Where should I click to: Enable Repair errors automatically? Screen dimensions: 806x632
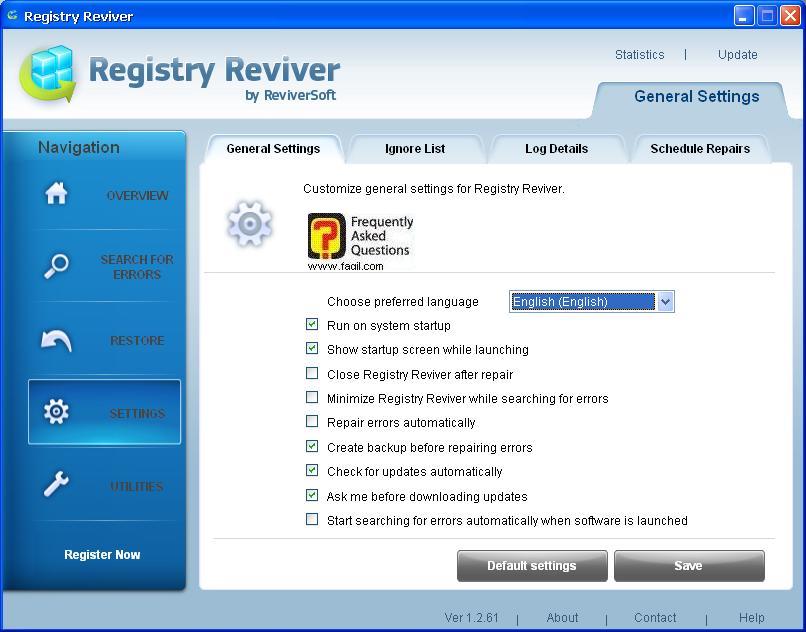pos(312,422)
